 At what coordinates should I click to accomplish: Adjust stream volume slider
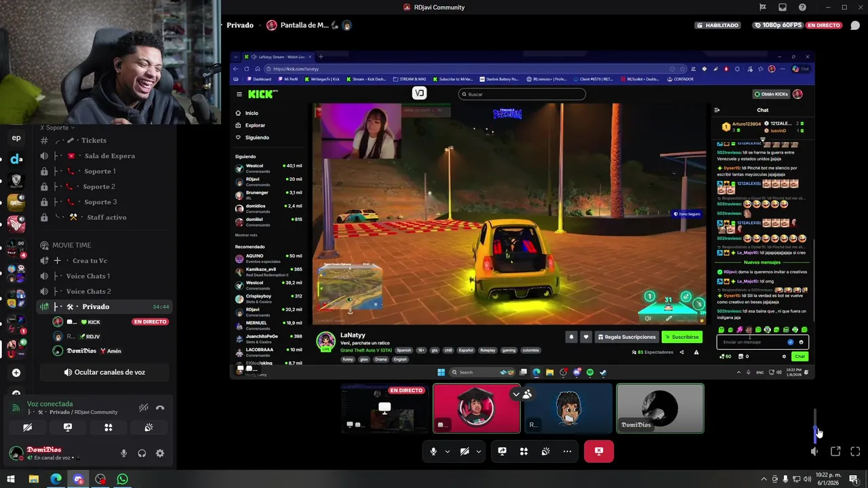(x=815, y=425)
